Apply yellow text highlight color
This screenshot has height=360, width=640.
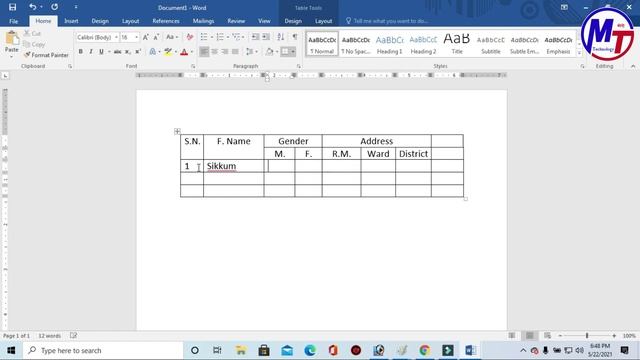click(168, 51)
